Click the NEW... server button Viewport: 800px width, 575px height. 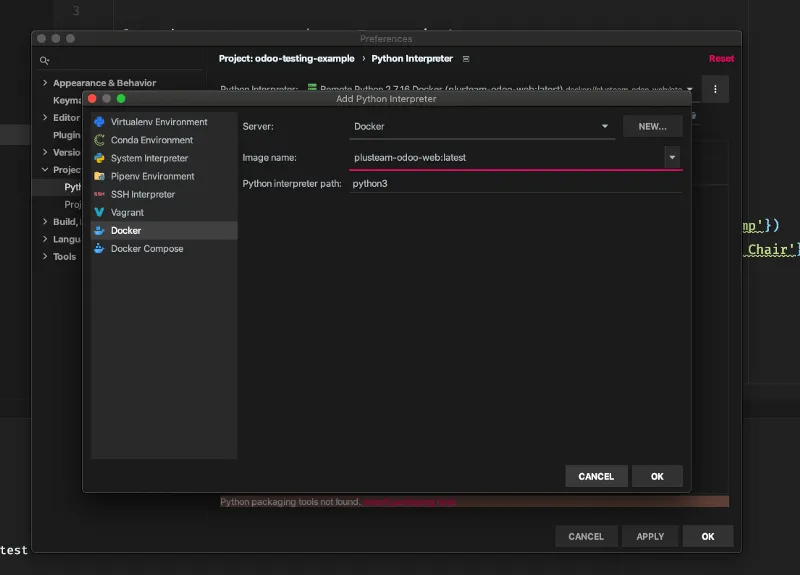[x=653, y=127]
